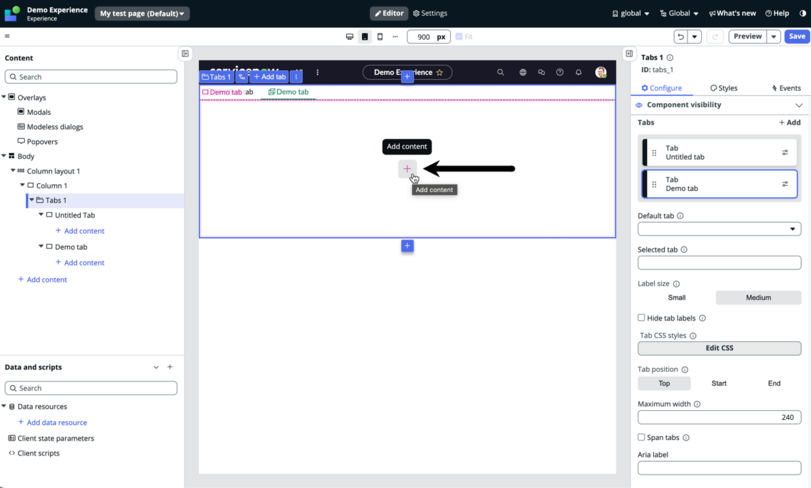Screen dimensions: 811x488
Task: Set tab position to Top
Action: point(664,384)
